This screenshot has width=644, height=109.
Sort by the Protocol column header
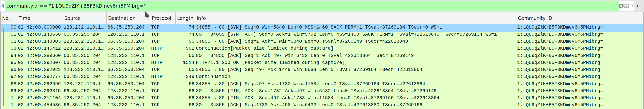pos(163,18)
